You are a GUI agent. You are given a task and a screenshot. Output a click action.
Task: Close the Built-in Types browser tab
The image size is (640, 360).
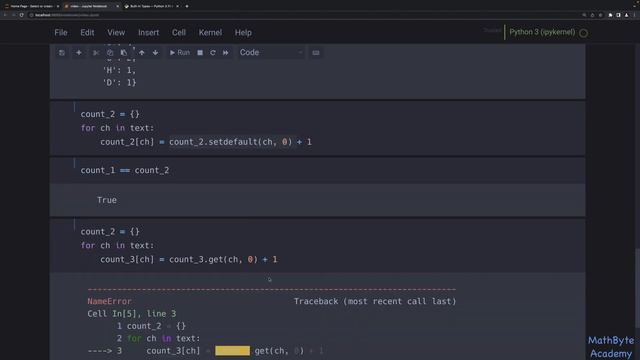tap(178, 6)
